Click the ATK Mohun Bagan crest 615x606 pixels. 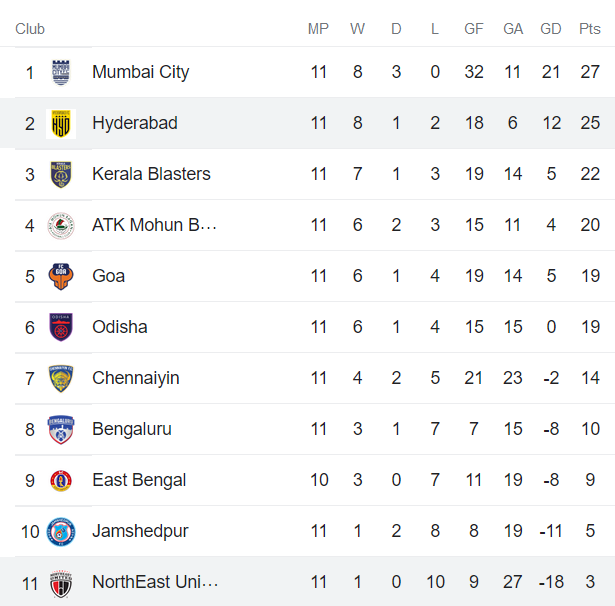click(62, 225)
